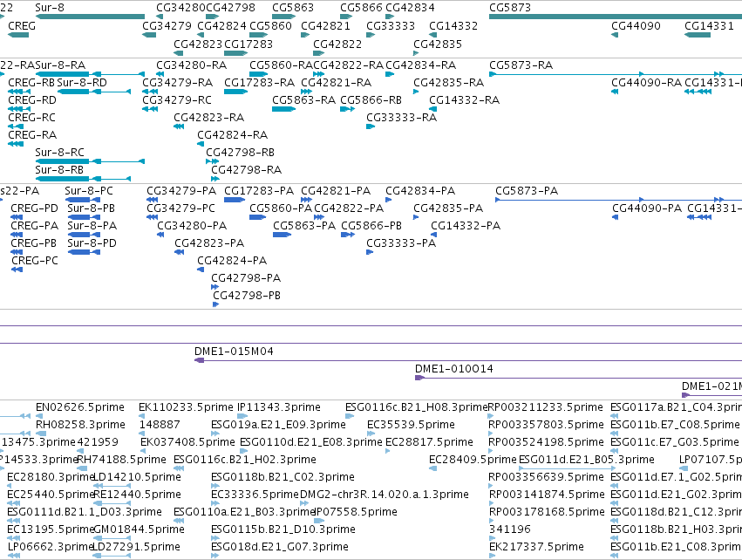Click EST IP11343.3prime

coord(279,407)
